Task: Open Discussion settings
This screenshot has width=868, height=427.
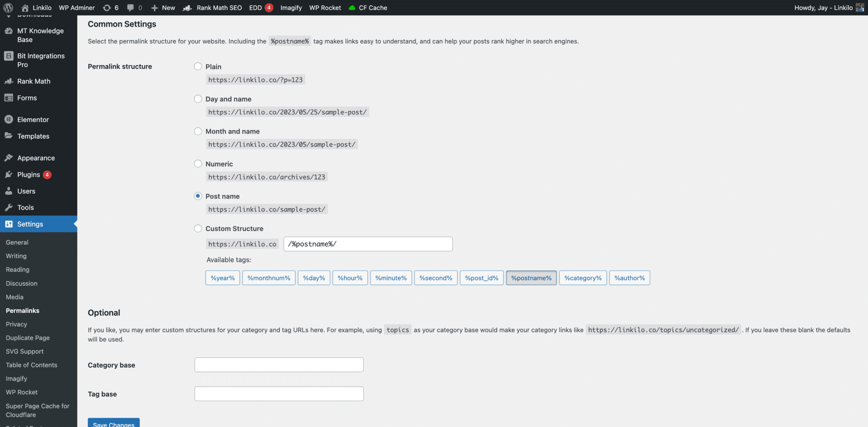Action: 22,283
